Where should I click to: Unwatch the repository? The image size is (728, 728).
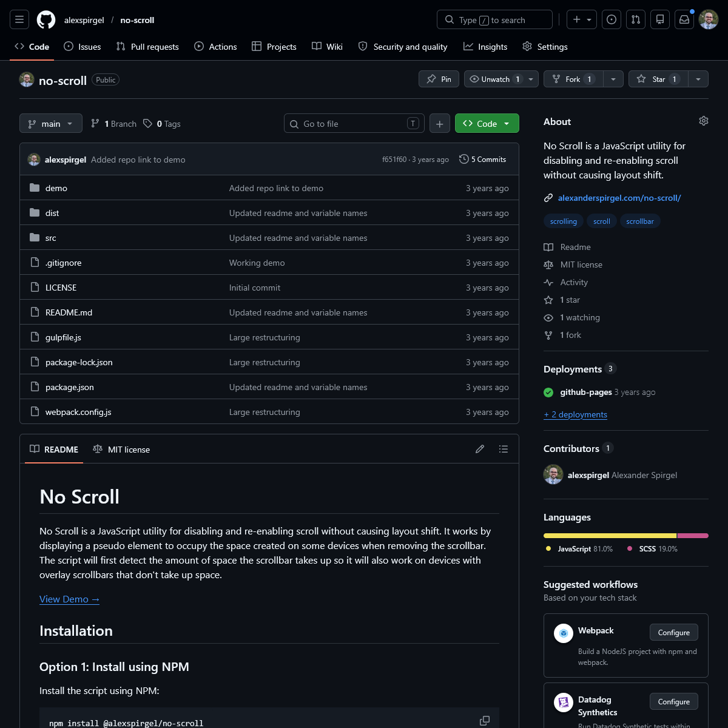[495, 79]
